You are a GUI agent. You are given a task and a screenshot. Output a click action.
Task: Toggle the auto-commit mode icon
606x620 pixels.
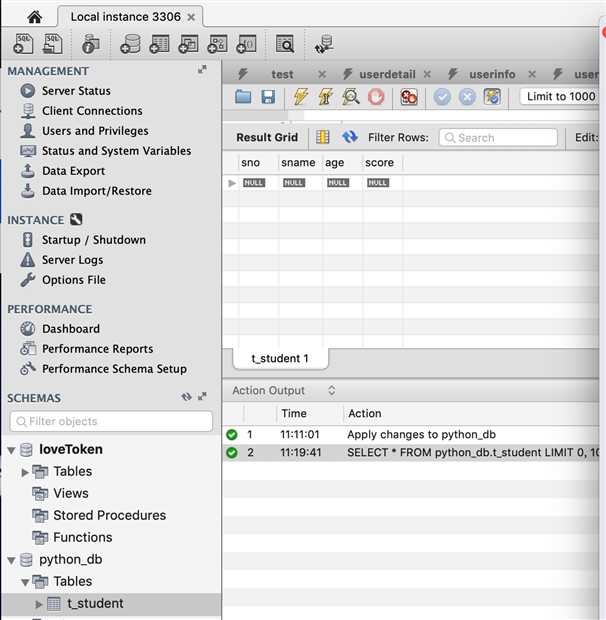click(x=492, y=96)
